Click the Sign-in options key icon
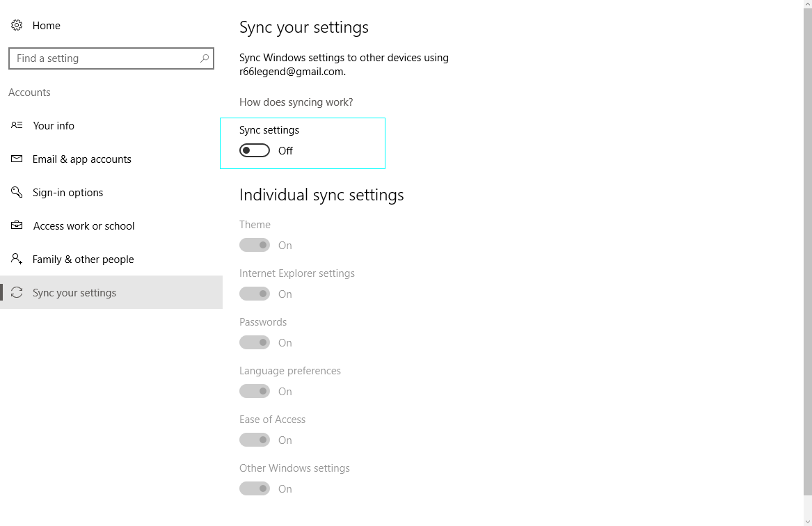The image size is (812, 526). (x=17, y=192)
